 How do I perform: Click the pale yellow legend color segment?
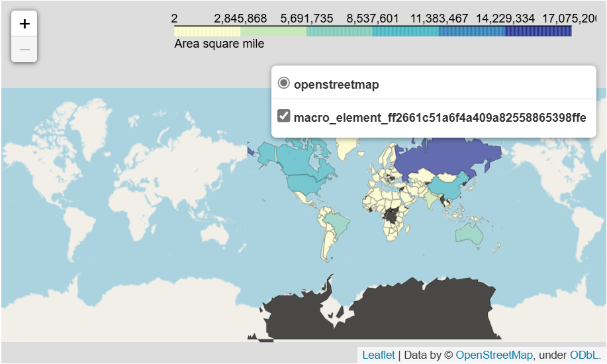tap(207, 31)
